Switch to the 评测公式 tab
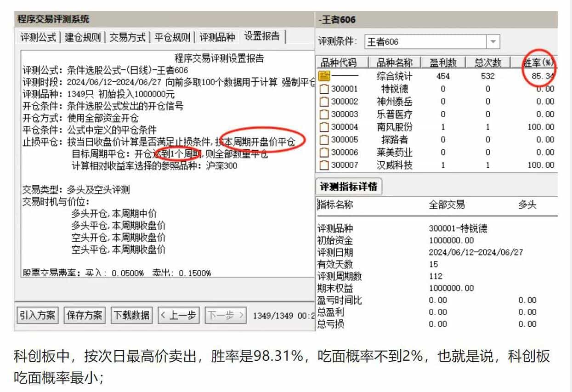The height and width of the screenshot is (392, 572). (39, 37)
